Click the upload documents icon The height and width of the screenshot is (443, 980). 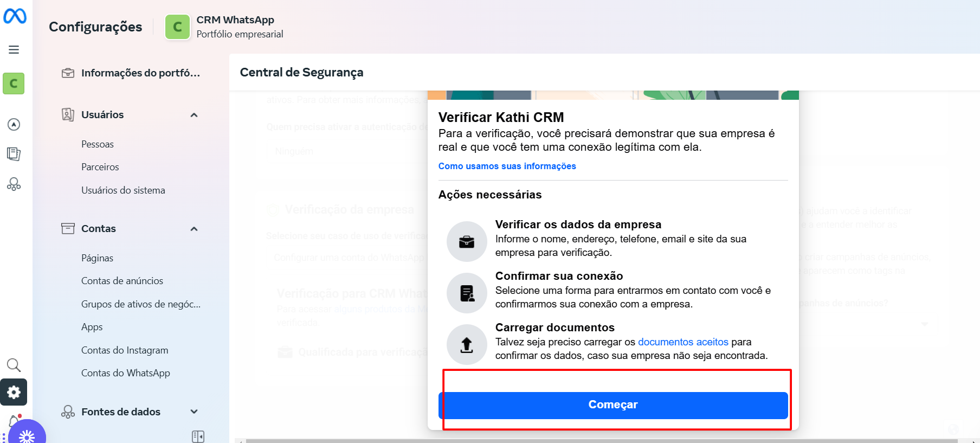[466, 345]
